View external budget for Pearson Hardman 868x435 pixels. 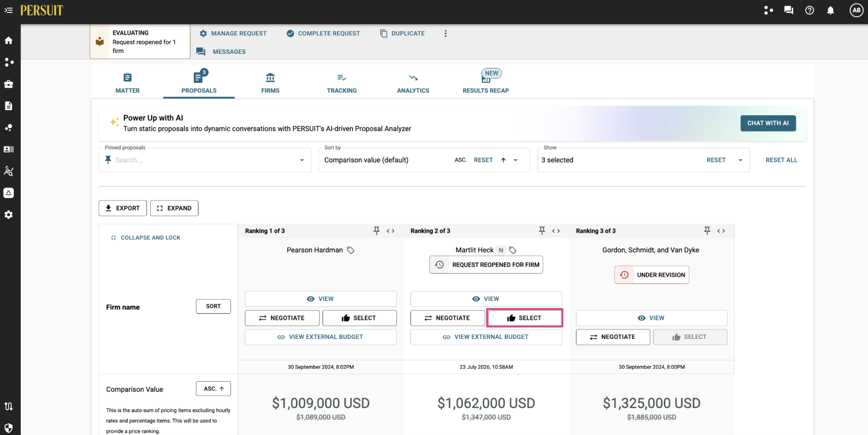[x=321, y=337]
